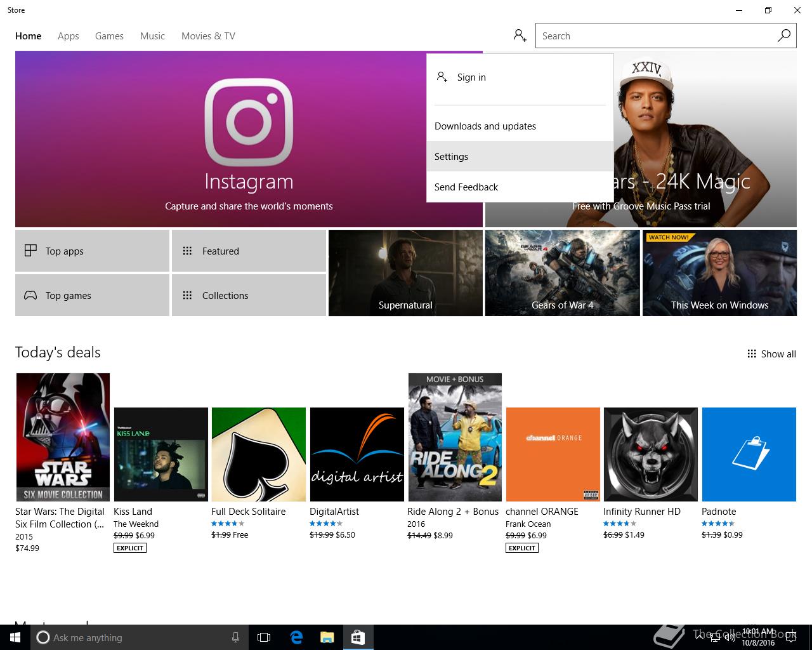Open the Full Deck Solitaire app icon

[259, 454]
